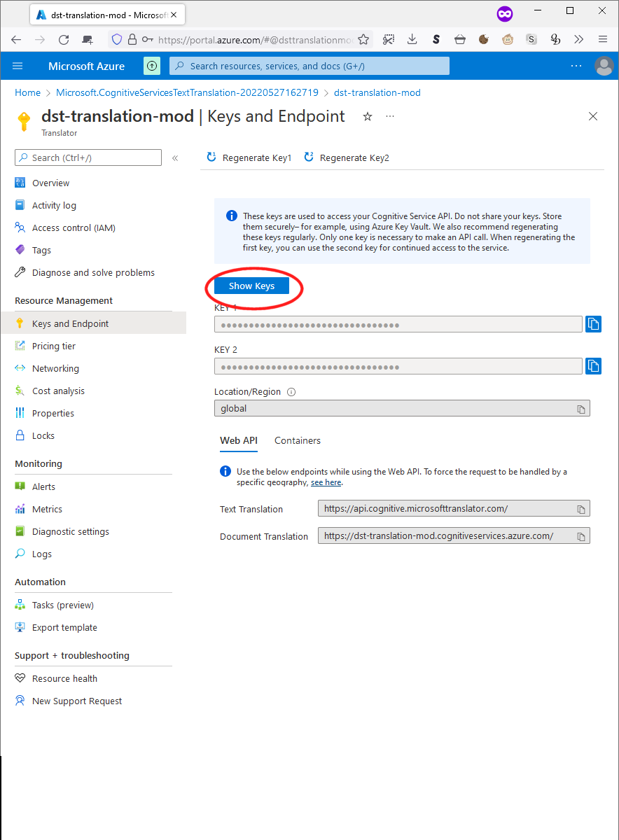Switch to the Containers tab
This screenshot has width=619, height=840.
click(x=298, y=441)
